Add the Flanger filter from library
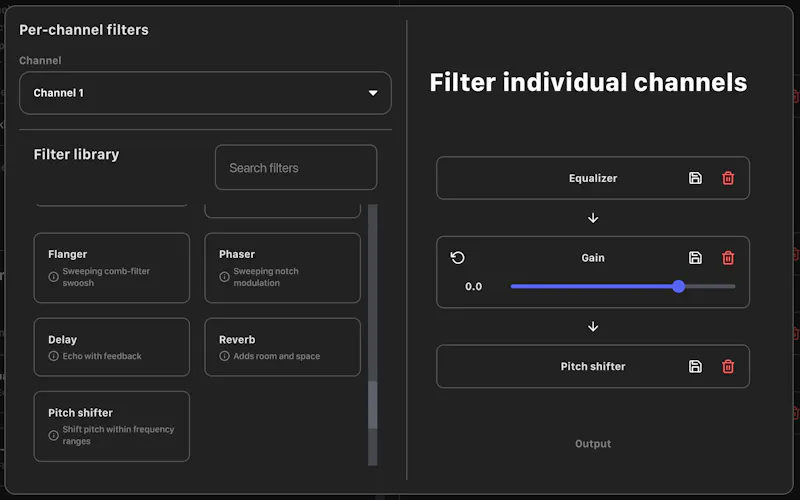The height and width of the screenshot is (500, 800). 112,268
